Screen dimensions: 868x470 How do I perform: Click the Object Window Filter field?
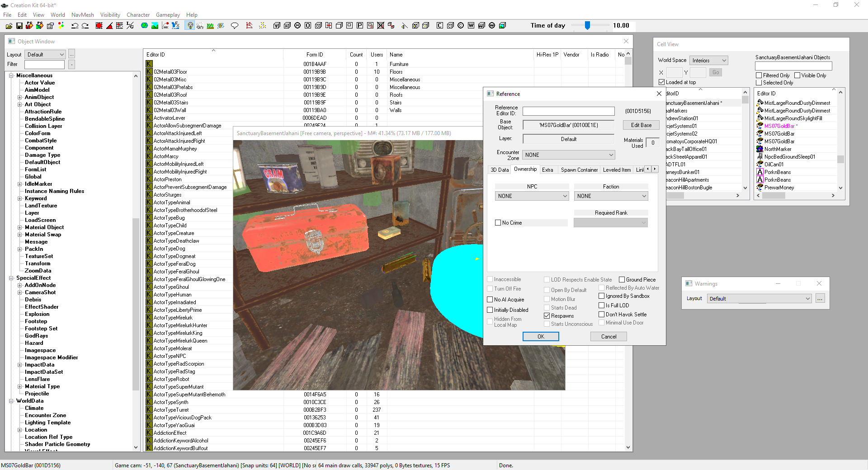(x=44, y=65)
